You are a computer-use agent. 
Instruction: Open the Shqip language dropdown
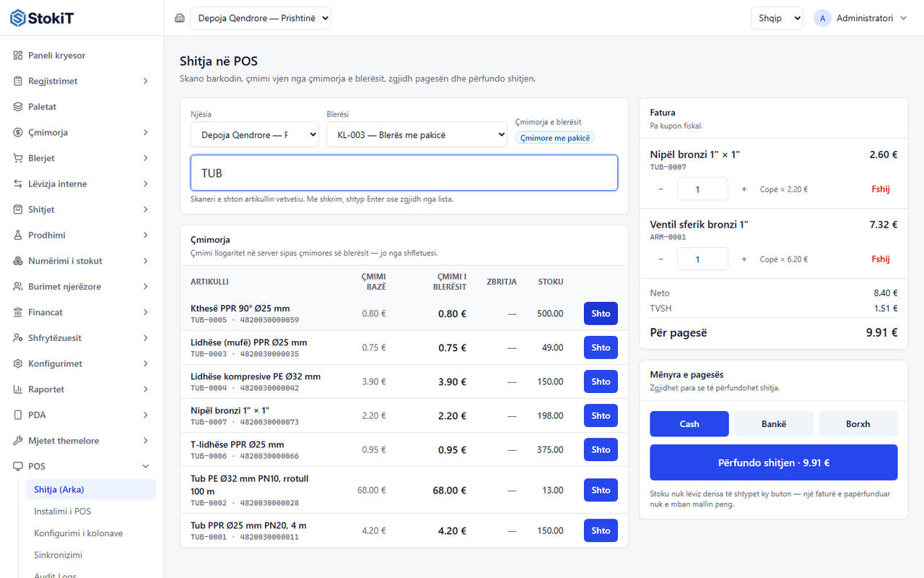point(777,18)
